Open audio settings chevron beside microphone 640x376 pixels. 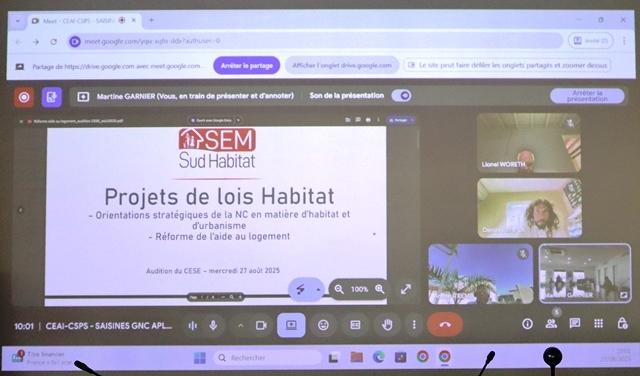tap(240, 325)
